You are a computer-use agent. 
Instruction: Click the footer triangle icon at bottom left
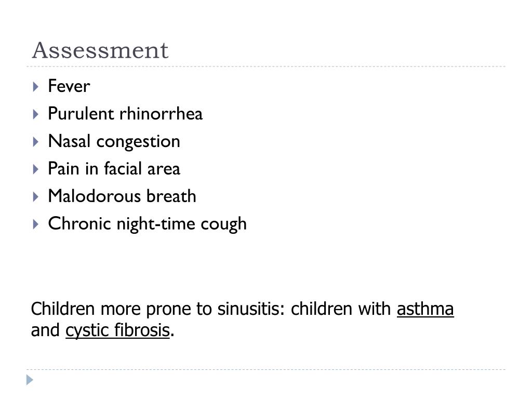pyautogui.click(x=30, y=380)
